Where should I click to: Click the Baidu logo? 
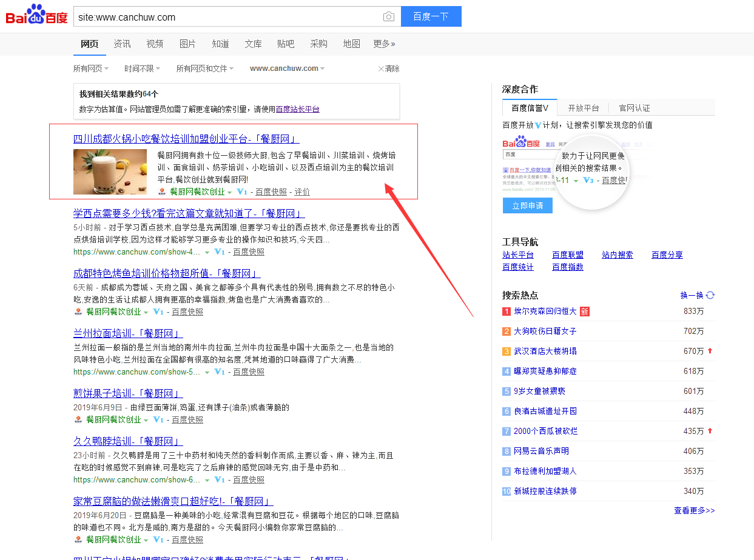(x=36, y=15)
